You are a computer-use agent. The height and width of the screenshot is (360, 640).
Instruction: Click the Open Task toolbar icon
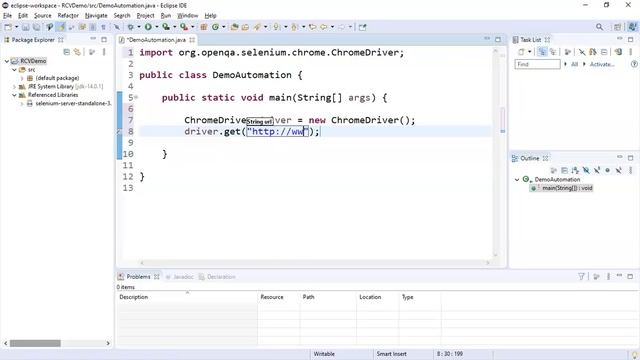point(245,27)
